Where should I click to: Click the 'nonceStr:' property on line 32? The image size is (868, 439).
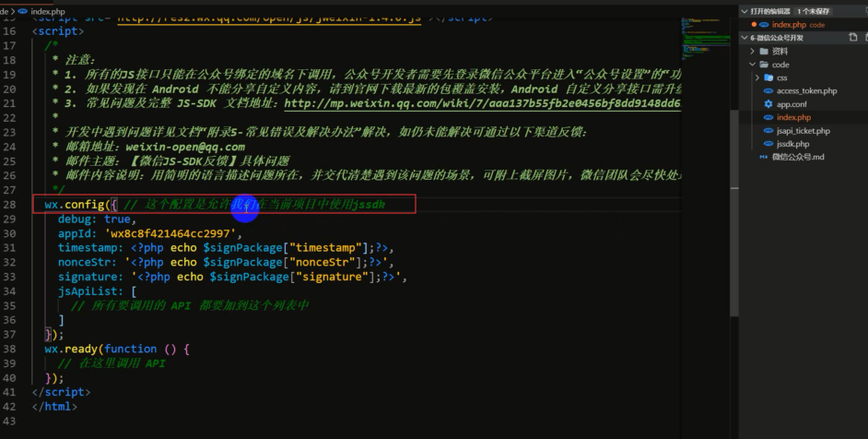pos(88,262)
